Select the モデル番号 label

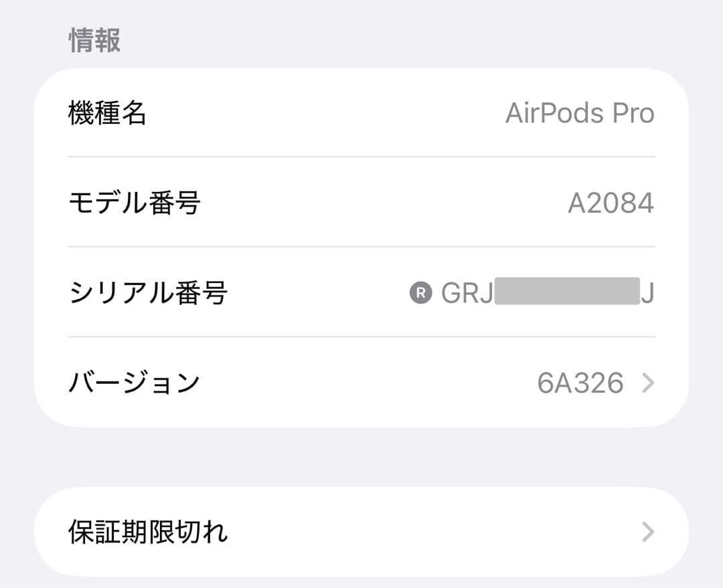click(135, 203)
